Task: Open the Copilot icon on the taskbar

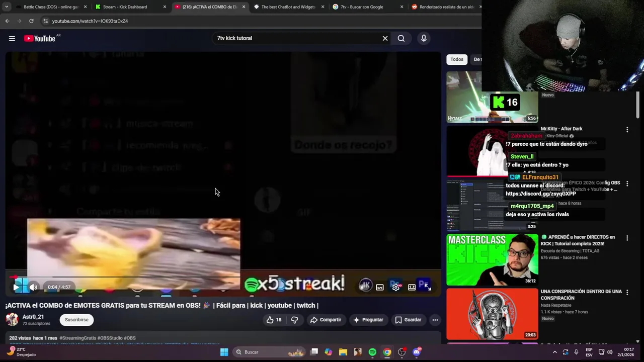Action: (329, 352)
